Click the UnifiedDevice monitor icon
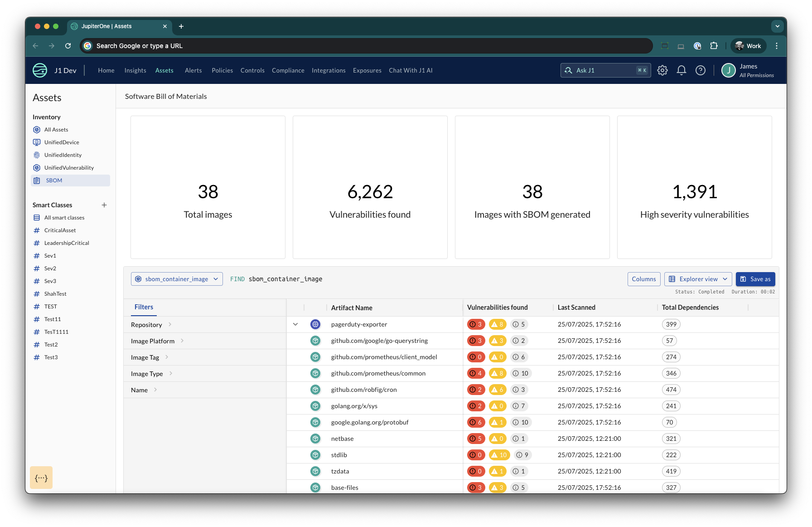 click(x=37, y=142)
